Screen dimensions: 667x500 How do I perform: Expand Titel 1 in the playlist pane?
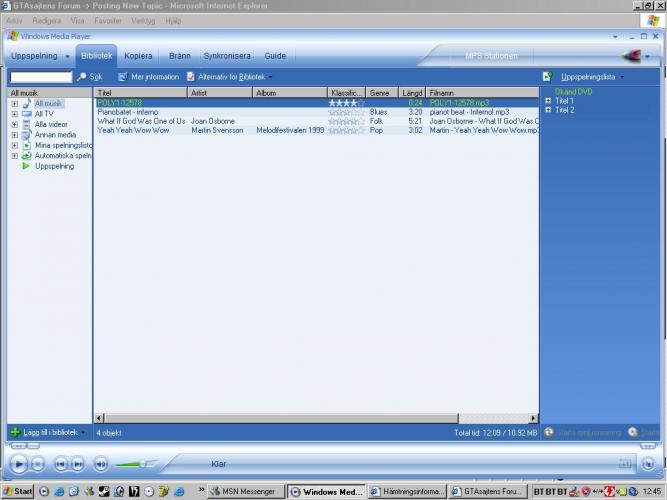[548, 101]
